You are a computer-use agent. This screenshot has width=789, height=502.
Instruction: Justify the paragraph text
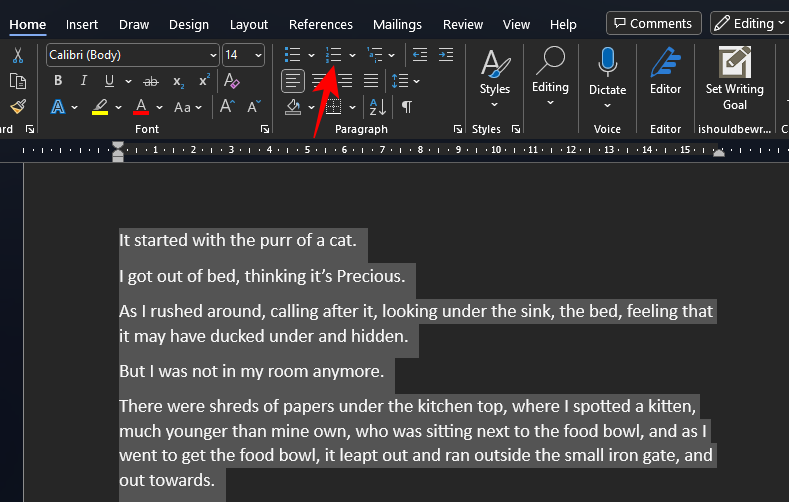click(371, 80)
